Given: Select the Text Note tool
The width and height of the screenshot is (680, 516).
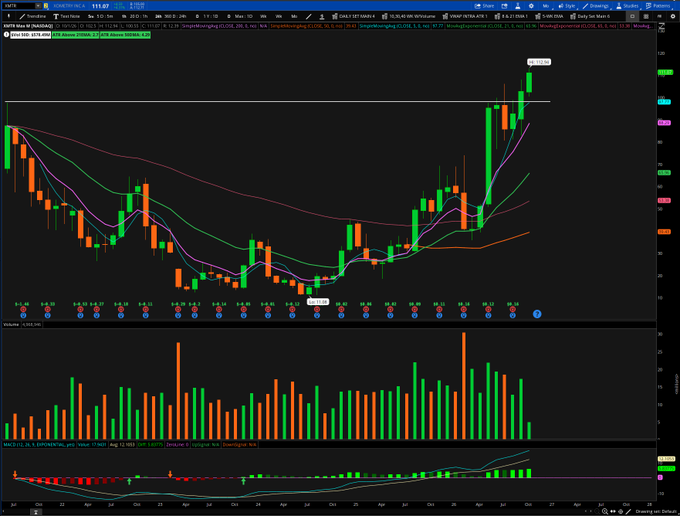Looking at the screenshot, I should coord(67,16).
